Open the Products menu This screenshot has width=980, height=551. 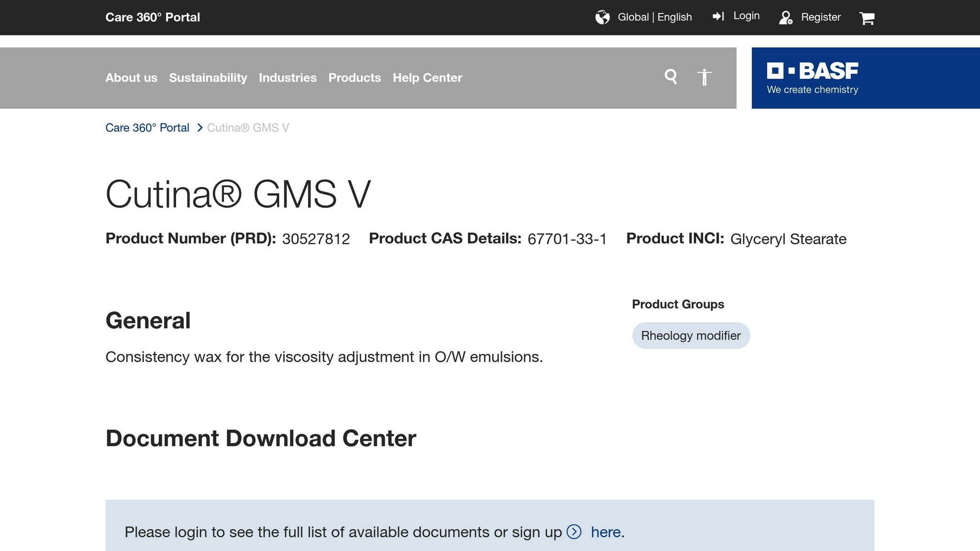[355, 77]
